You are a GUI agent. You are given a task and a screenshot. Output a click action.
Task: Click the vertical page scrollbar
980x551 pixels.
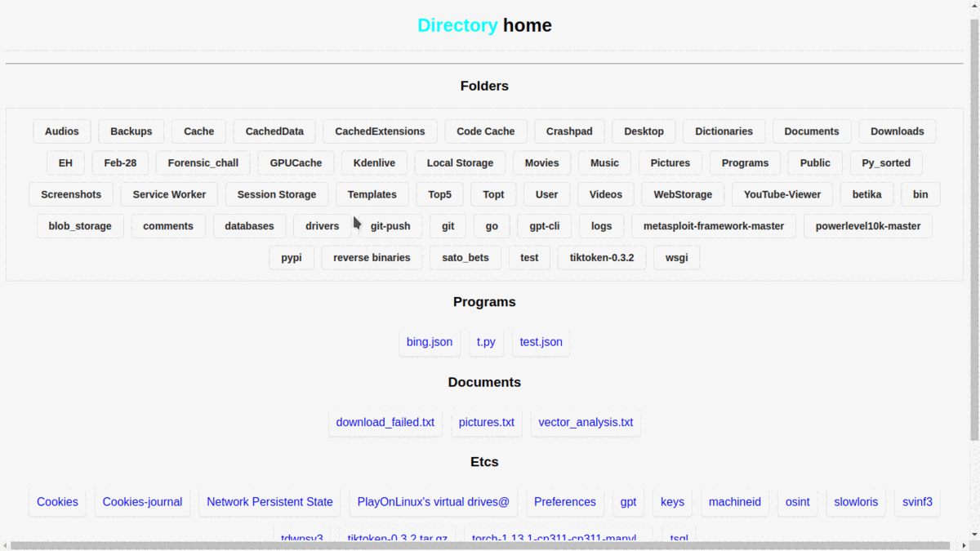[x=974, y=229]
